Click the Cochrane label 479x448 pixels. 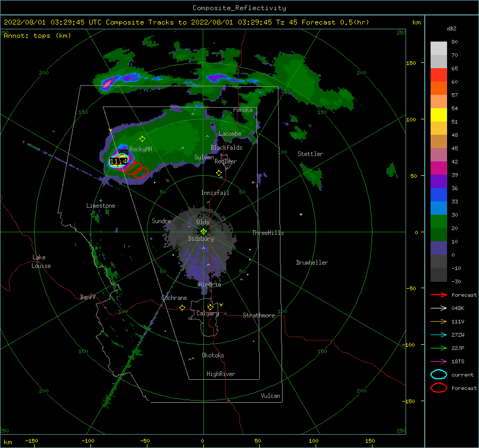pyautogui.click(x=174, y=298)
